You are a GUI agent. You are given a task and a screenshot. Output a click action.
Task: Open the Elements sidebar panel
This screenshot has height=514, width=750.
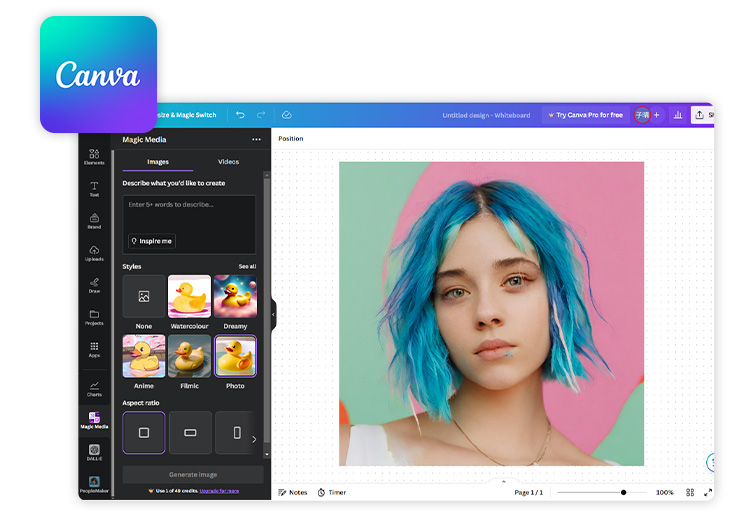pyautogui.click(x=94, y=156)
